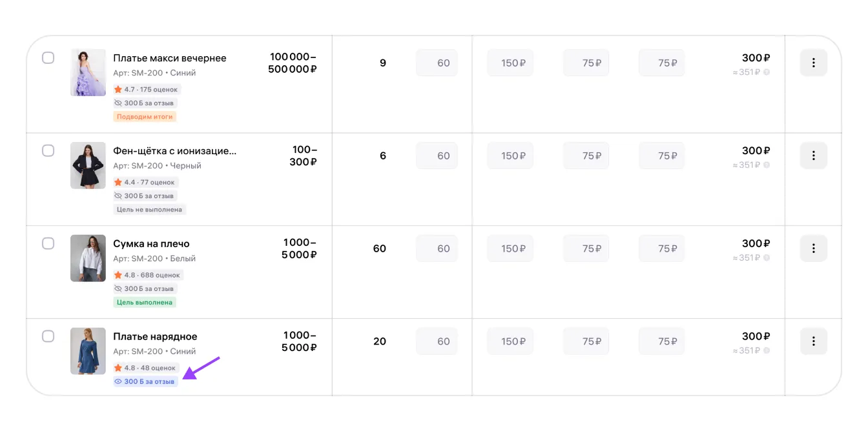Click the info icon beside ≈351₽ in Платье макси вечернее row
The width and height of the screenshot is (868, 431).
pos(767,72)
